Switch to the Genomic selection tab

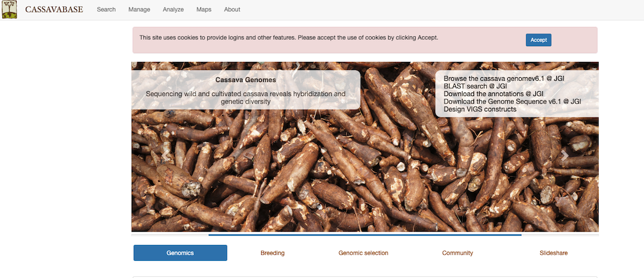pyautogui.click(x=363, y=253)
